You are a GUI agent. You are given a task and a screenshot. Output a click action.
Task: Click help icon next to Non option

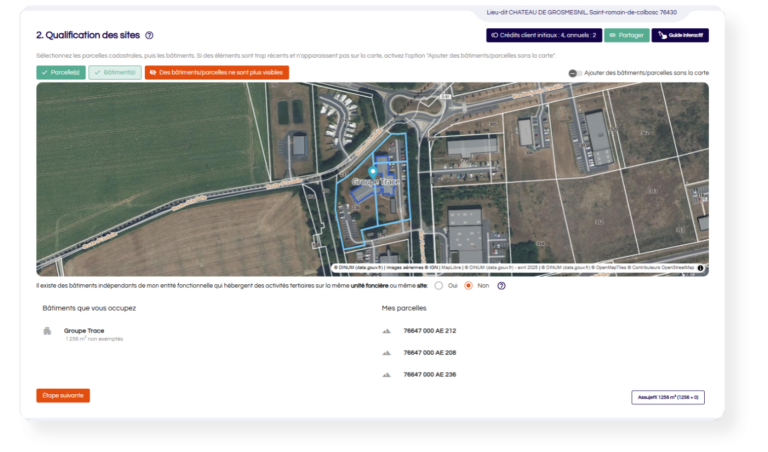pyautogui.click(x=501, y=285)
